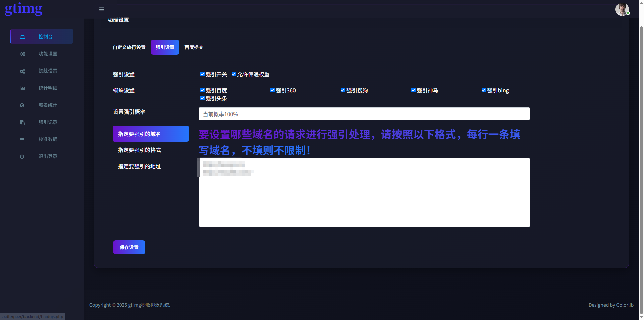Toggle the 强引头条 checkbox
Screen dimensions: 644x320
point(202,98)
